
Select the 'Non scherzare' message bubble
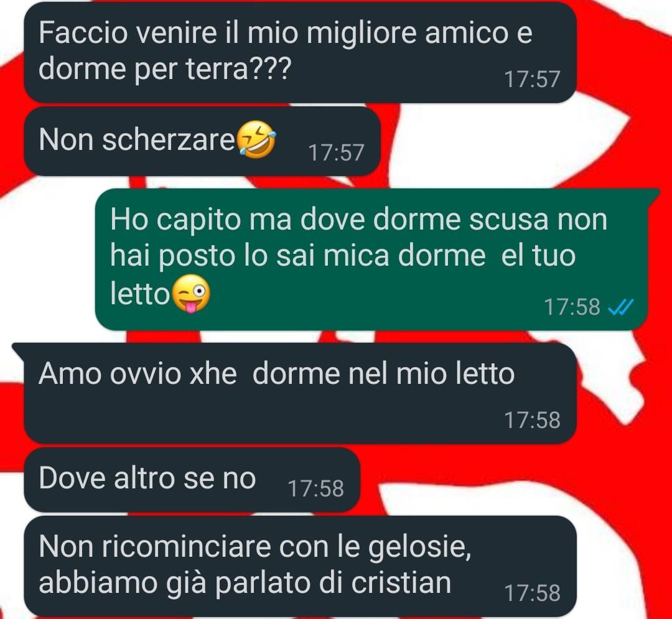(x=202, y=141)
